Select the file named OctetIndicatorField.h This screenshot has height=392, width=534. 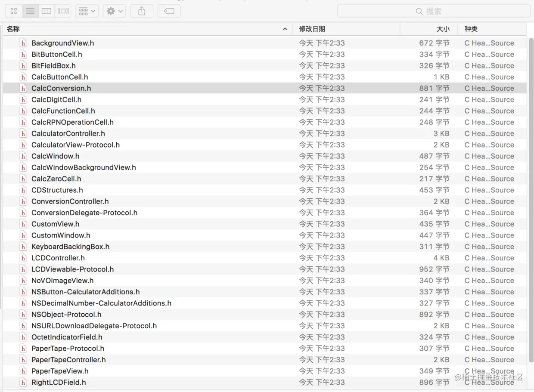(67, 337)
